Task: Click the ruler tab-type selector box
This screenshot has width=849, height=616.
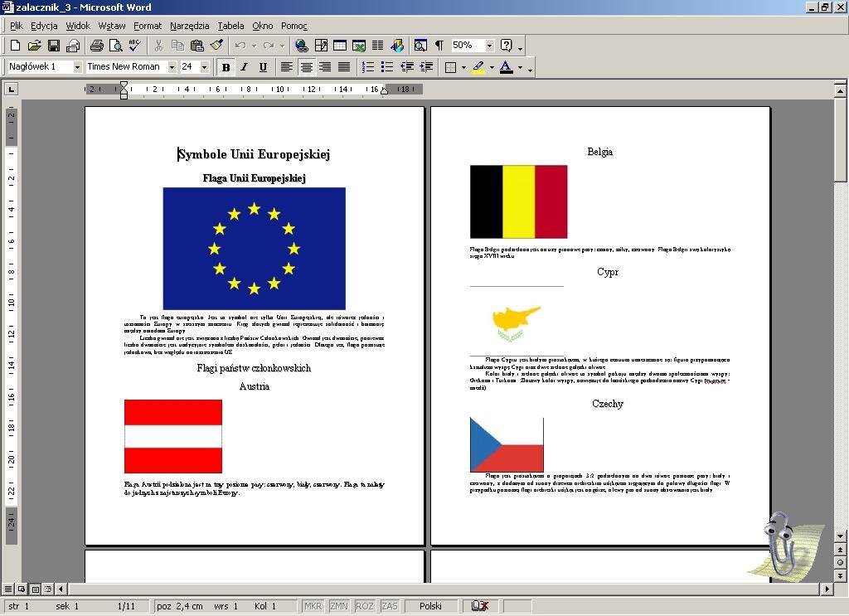Action: (x=12, y=89)
